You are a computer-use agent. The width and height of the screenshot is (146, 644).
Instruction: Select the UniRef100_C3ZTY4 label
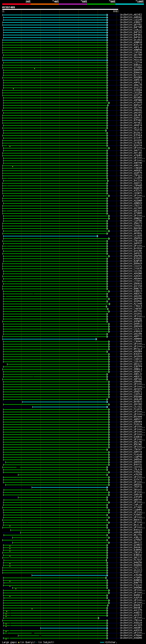[131, 63]
